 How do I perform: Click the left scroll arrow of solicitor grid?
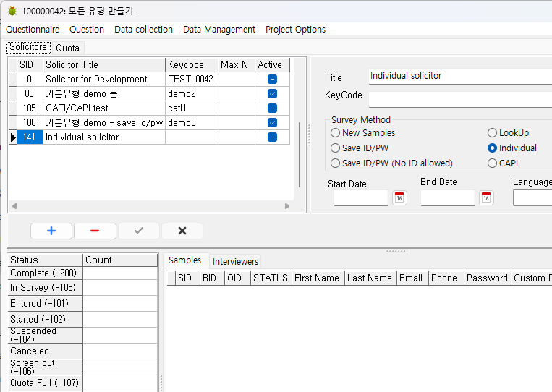[14, 206]
